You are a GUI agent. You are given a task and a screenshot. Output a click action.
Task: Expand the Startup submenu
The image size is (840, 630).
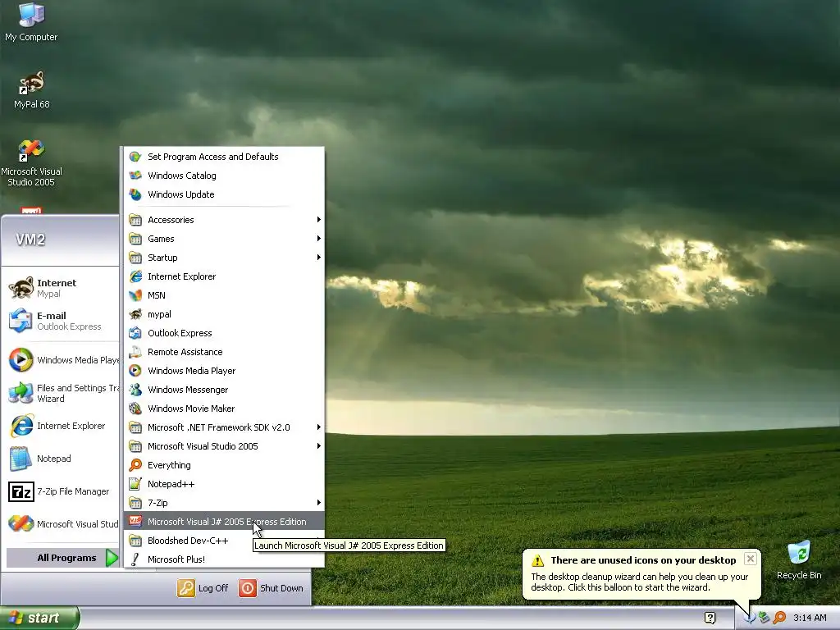pyautogui.click(x=225, y=258)
